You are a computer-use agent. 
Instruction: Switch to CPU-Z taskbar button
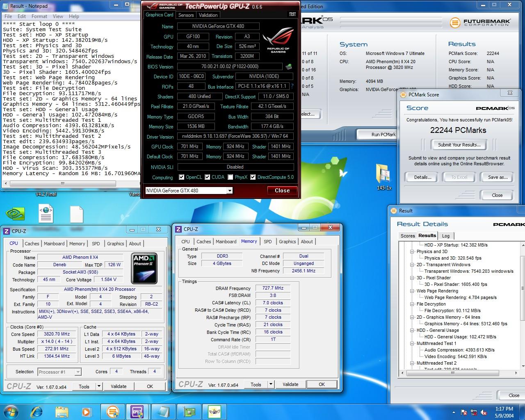[137, 411]
